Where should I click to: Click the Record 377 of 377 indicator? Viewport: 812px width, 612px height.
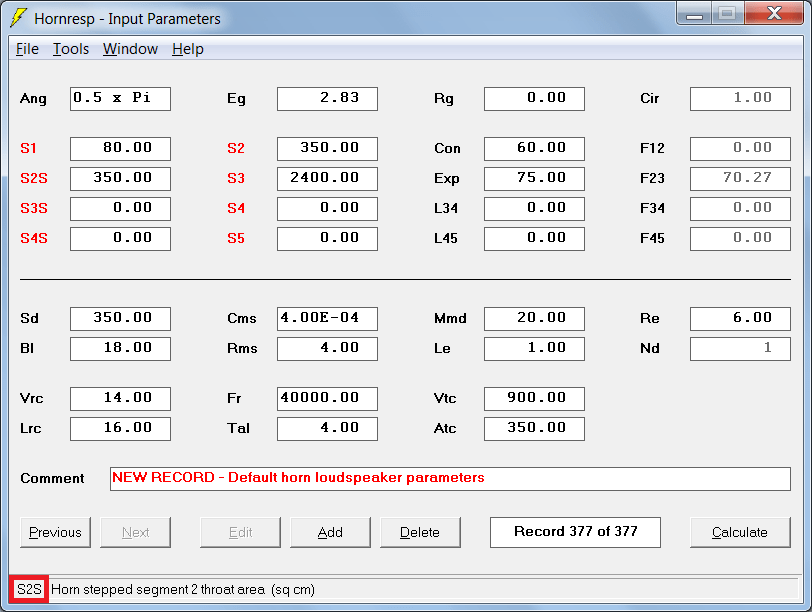point(575,532)
